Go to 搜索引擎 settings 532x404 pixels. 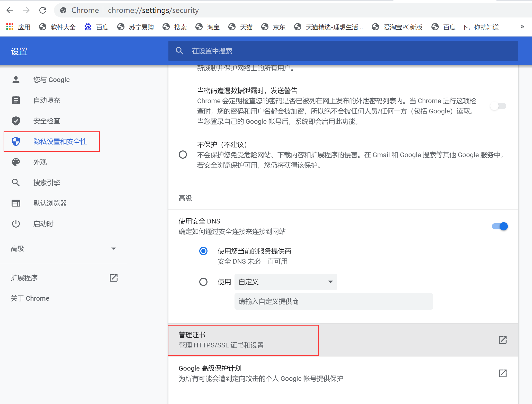[47, 183]
